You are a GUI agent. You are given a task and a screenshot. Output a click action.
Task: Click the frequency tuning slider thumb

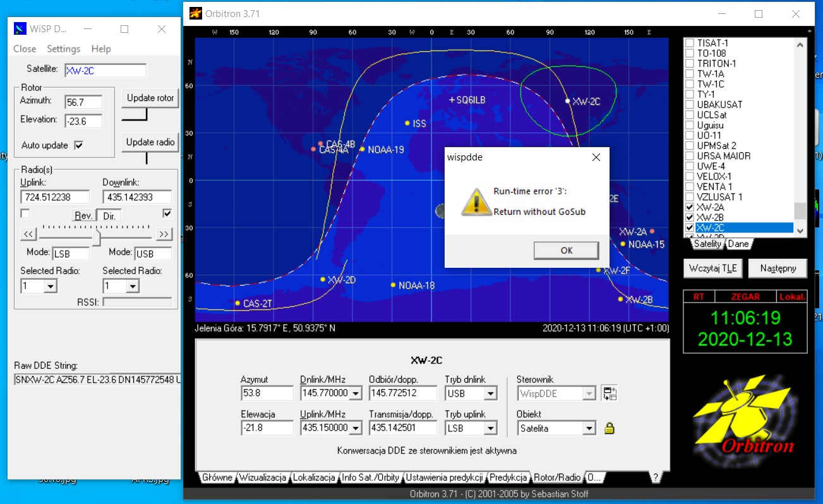[x=97, y=236]
